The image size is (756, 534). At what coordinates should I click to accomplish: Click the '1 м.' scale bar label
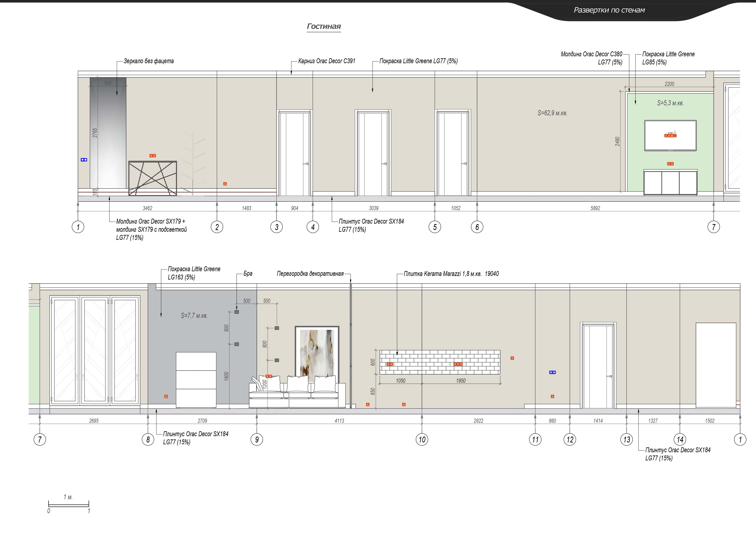68,497
